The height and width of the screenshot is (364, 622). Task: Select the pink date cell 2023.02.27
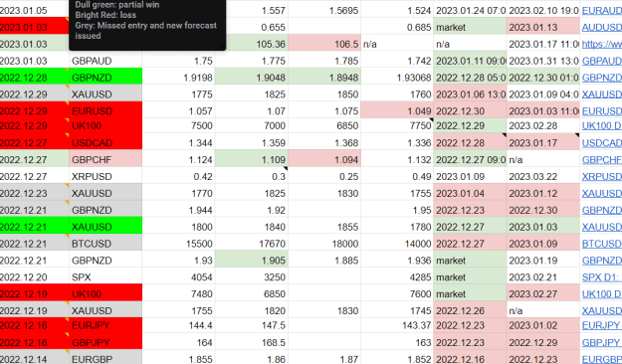[543, 293]
